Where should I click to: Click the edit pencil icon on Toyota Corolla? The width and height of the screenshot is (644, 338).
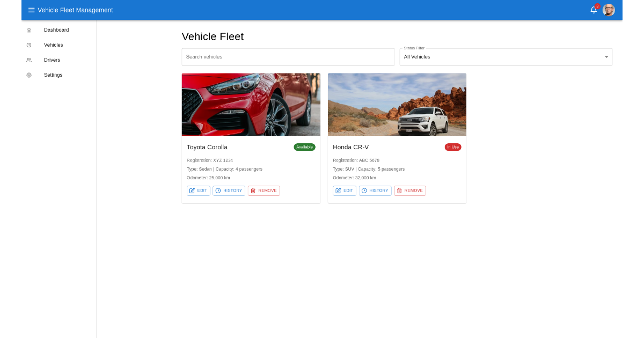[x=192, y=190]
